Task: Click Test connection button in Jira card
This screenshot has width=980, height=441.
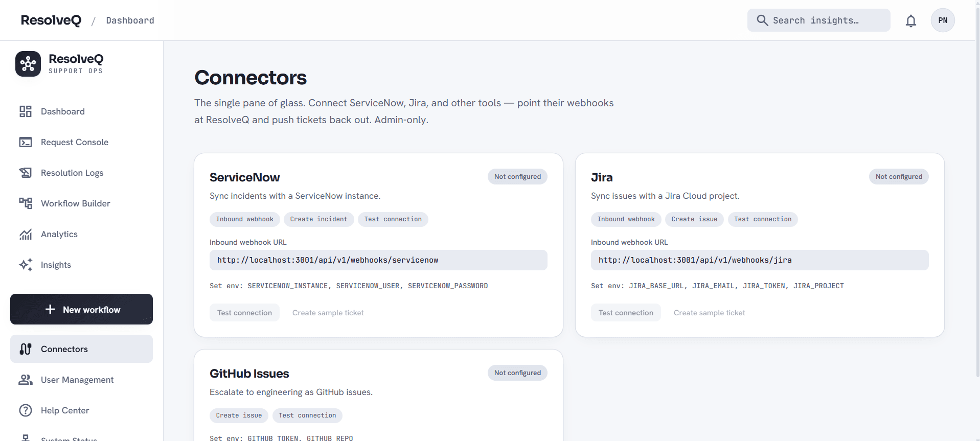Action: pos(626,313)
